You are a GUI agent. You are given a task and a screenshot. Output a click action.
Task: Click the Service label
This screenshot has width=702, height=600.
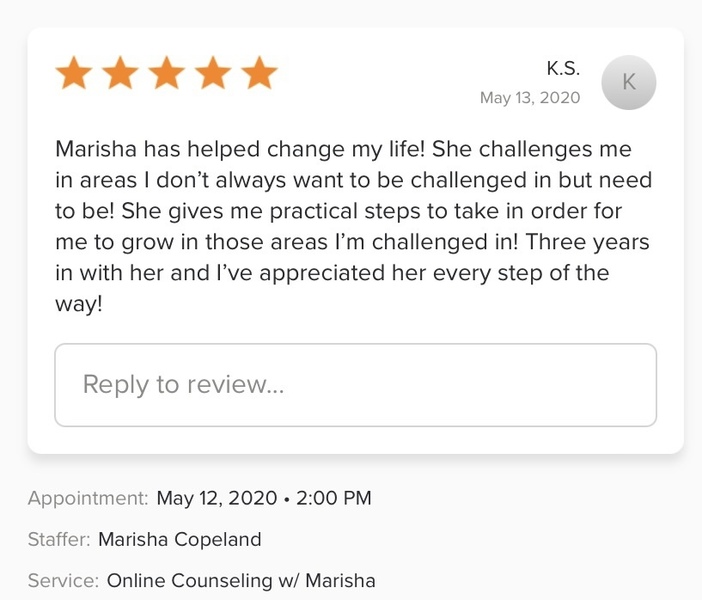point(63,580)
